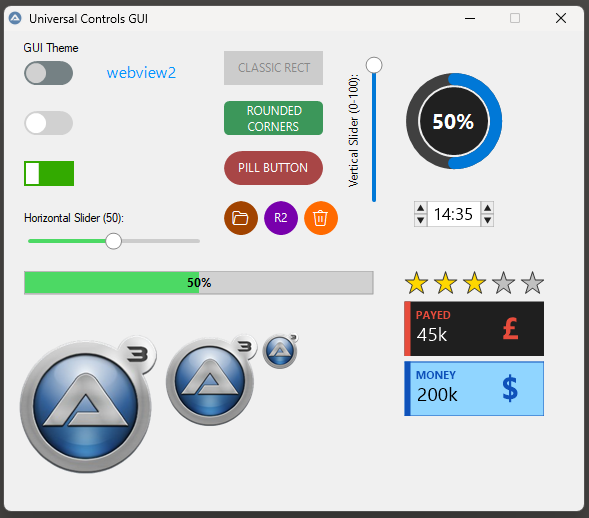This screenshot has width=589, height=518.
Task: Click the 'GUI Theme' label
Action: (x=51, y=48)
